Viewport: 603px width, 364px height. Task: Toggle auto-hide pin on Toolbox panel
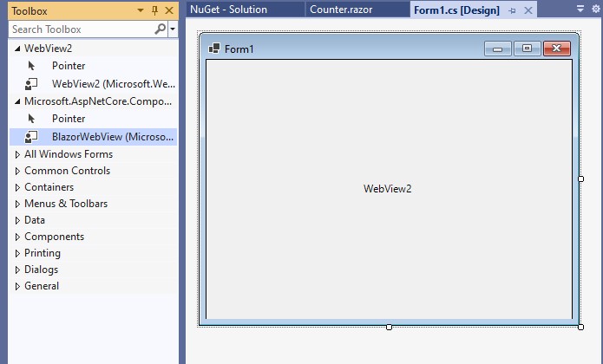tap(155, 10)
